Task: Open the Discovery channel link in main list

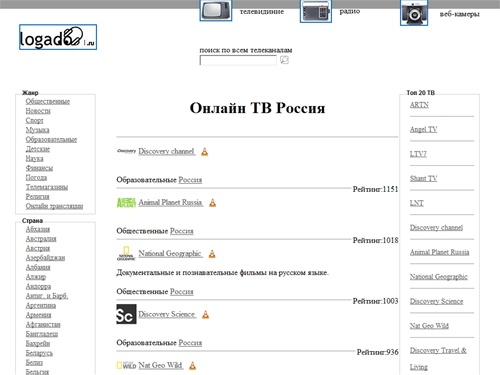Action: (166, 151)
